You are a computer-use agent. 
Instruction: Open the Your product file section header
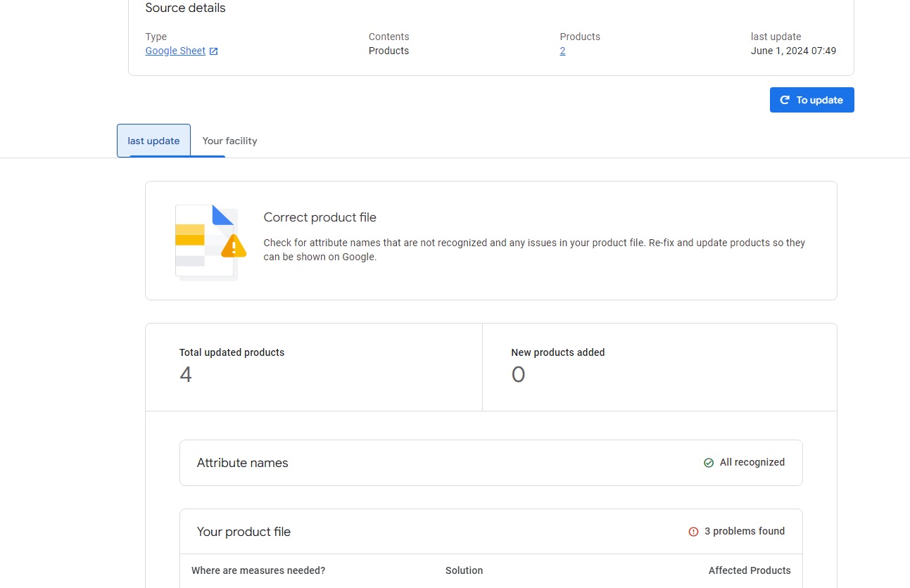click(x=491, y=532)
